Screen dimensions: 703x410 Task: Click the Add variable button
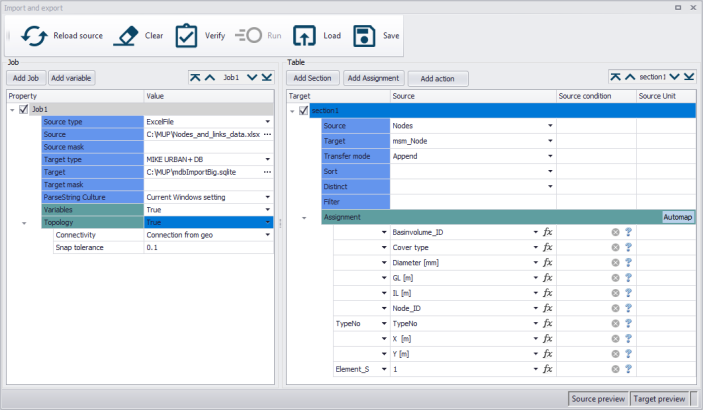pyautogui.click(x=71, y=78)
